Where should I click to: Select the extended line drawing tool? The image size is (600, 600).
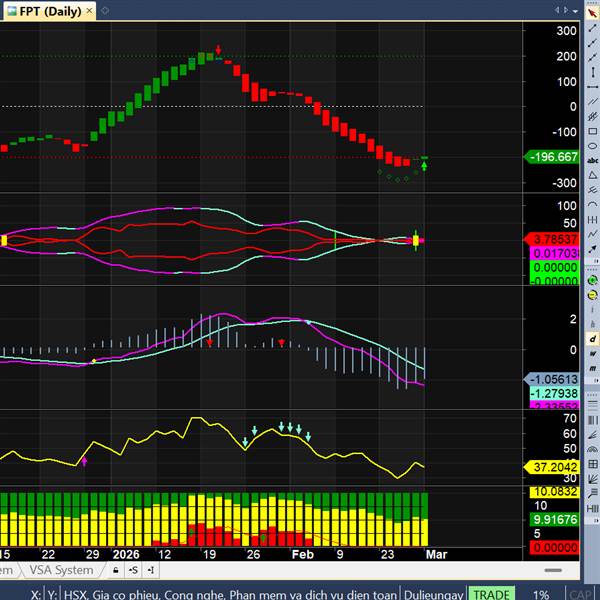point(592,57)
